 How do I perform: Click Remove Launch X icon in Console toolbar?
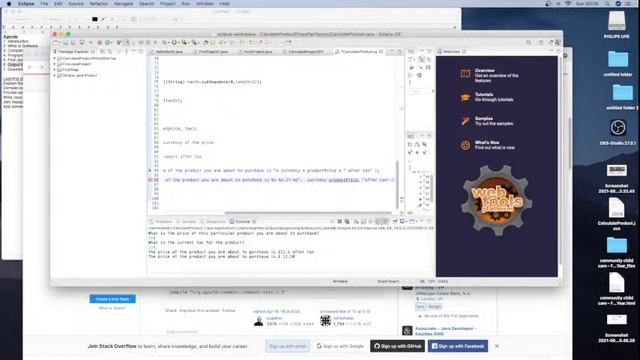coord(340,222)
